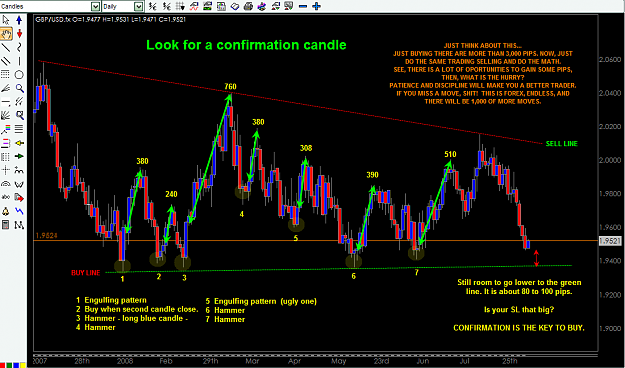Viewport: 625px width, 368px height.
Task: Open the add indicator icon with red wave
Action: (x=194, y=6)
